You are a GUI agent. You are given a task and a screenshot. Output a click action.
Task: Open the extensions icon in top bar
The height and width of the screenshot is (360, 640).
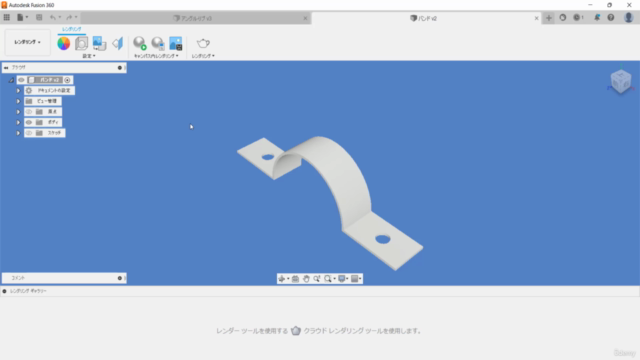point(563,18)
